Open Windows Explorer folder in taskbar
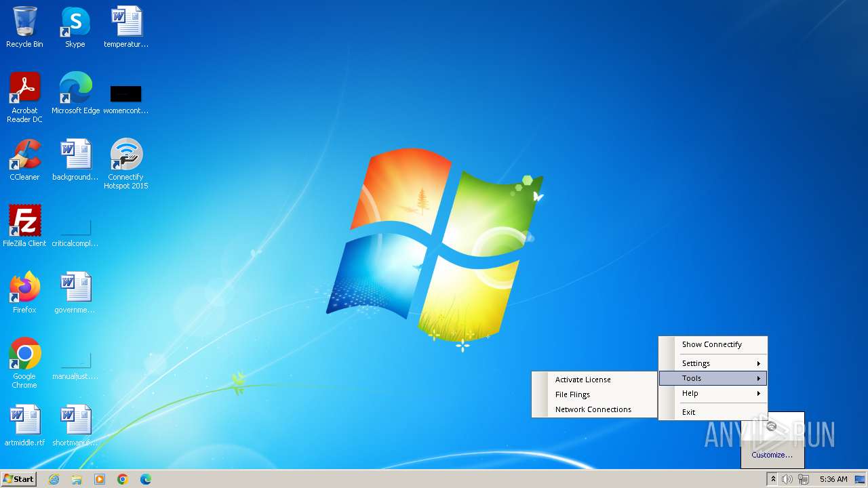 77,479
